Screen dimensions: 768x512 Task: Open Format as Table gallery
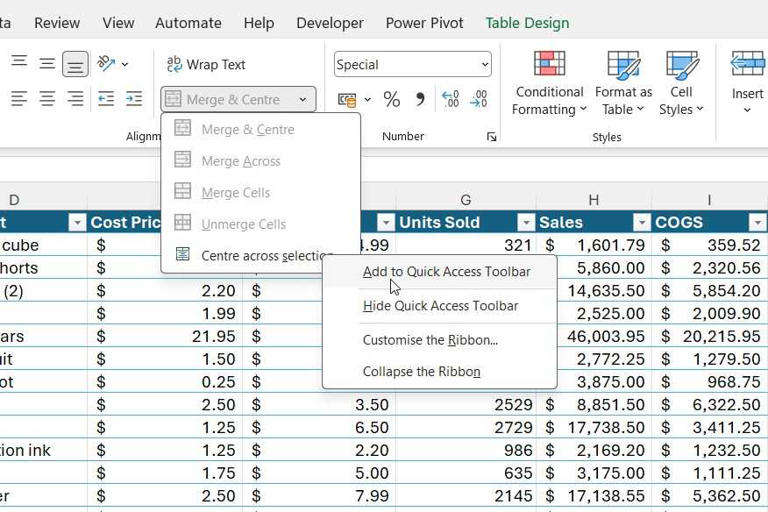click(x=624, y=82)
